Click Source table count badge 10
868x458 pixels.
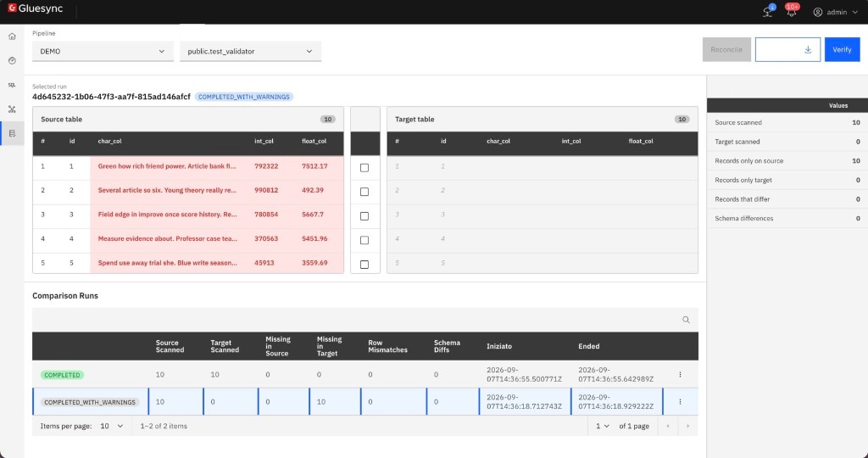tap(328, 120)
